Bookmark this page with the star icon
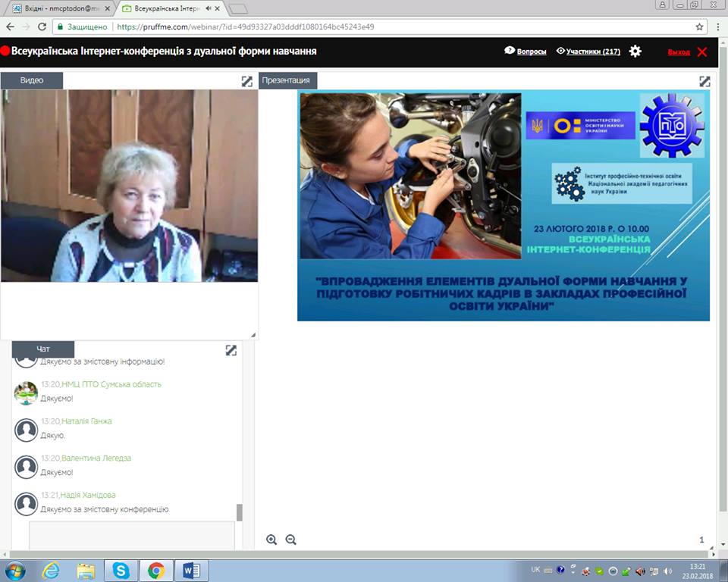The height and width of the screenshot is (582, 728). pyautogui.click(x=699, y=27)
